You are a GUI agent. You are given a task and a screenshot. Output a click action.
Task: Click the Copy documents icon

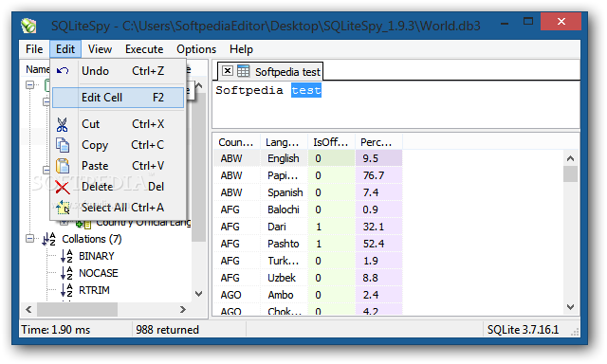[63, 145]
